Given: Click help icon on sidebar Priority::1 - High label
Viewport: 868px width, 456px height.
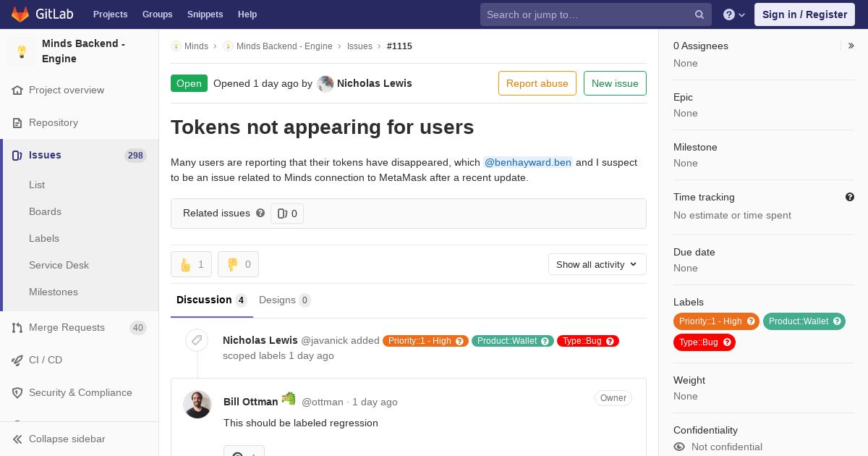Looking at the screenshot, I should [x=751, y=321].
